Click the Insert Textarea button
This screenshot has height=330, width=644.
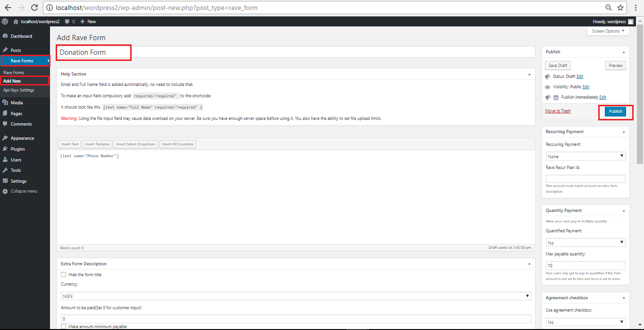97,144
